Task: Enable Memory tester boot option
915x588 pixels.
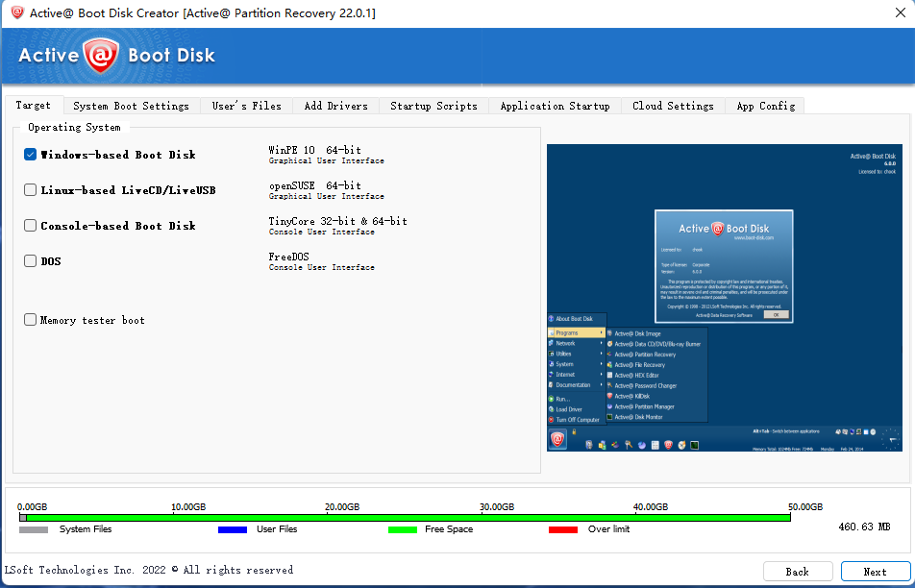Action: click(x=31, y=320)
